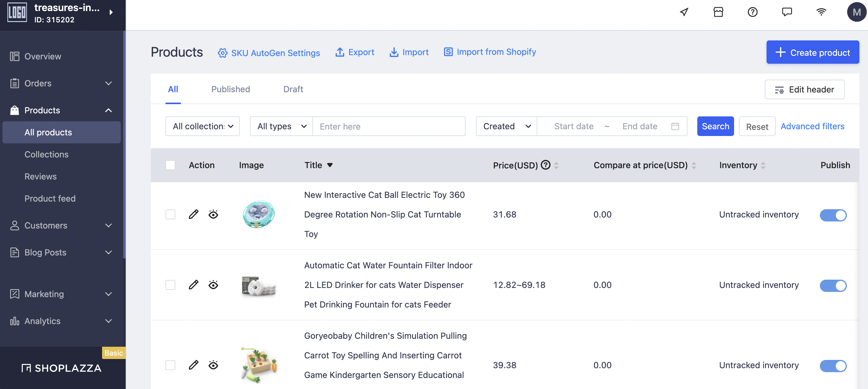Open the help question mark icon in top bar
The width and height of the screenshot is (868, 389).
pyautogui.click(x=752, y=12)
